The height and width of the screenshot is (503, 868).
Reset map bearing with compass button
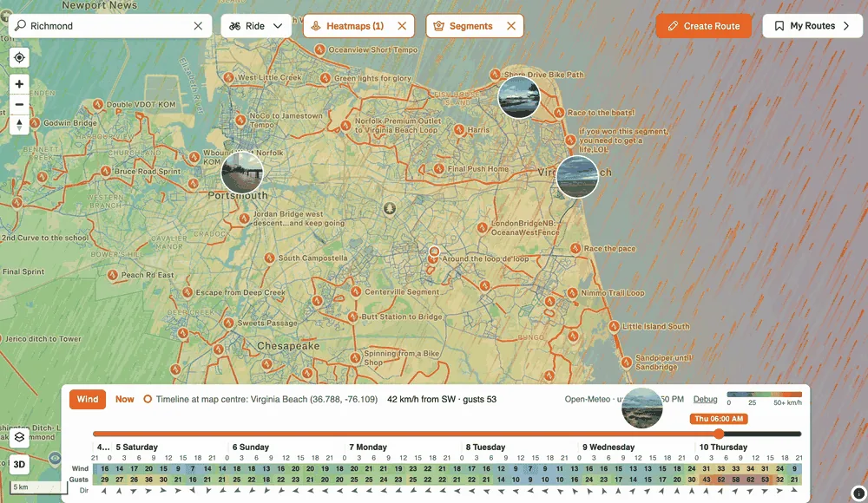[19, 125]
